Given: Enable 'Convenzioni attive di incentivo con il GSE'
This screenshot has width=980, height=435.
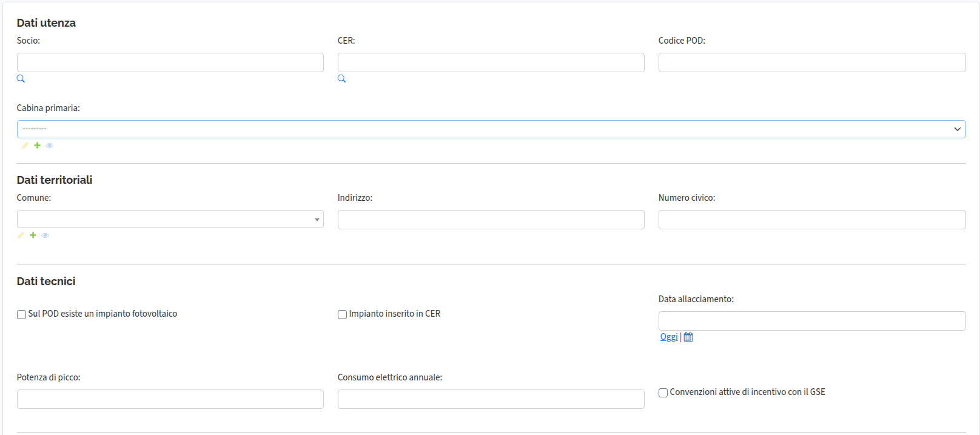Looking at the screenshot, I should 663,393.
